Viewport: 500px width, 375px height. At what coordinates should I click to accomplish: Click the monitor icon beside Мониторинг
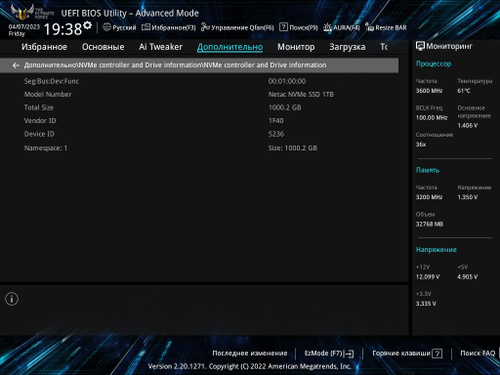(420, 46)
